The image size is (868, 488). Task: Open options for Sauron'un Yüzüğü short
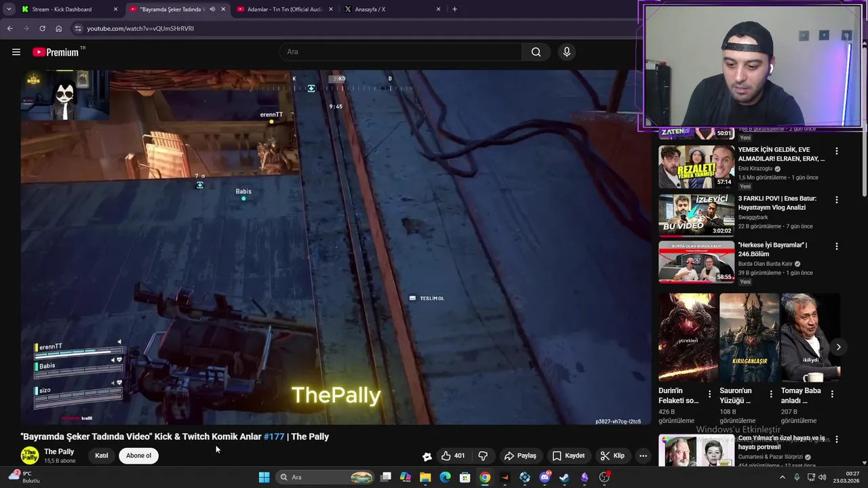click(770, 394)
